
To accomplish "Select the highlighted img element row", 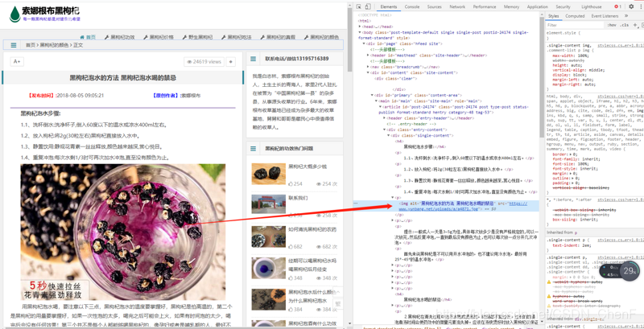I will tap(447, 206).
